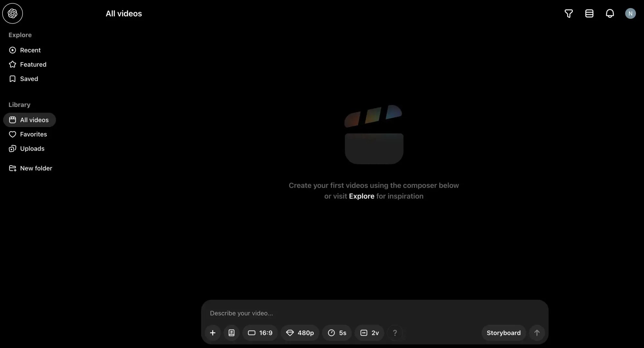Open Recent in Explore

25,50
